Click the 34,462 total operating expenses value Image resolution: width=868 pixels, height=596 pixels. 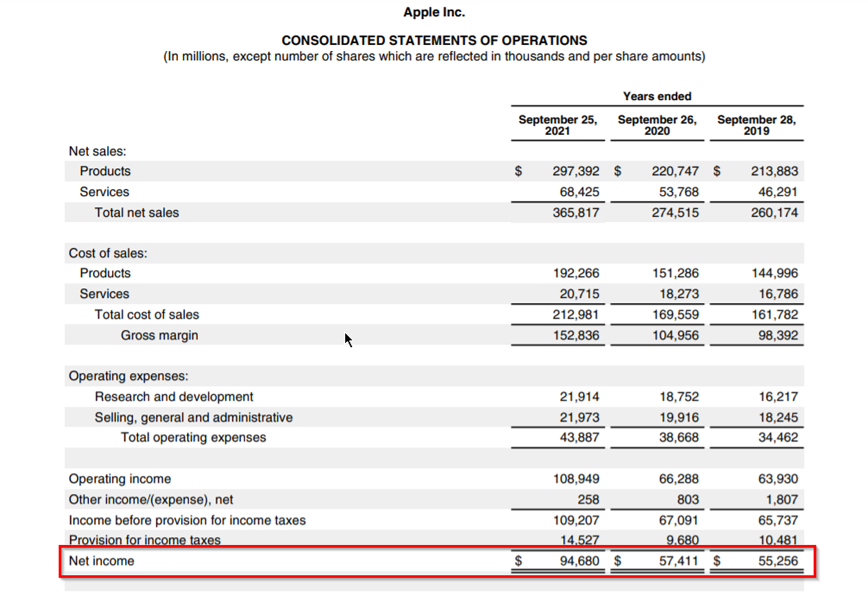(x=778, y=437)
